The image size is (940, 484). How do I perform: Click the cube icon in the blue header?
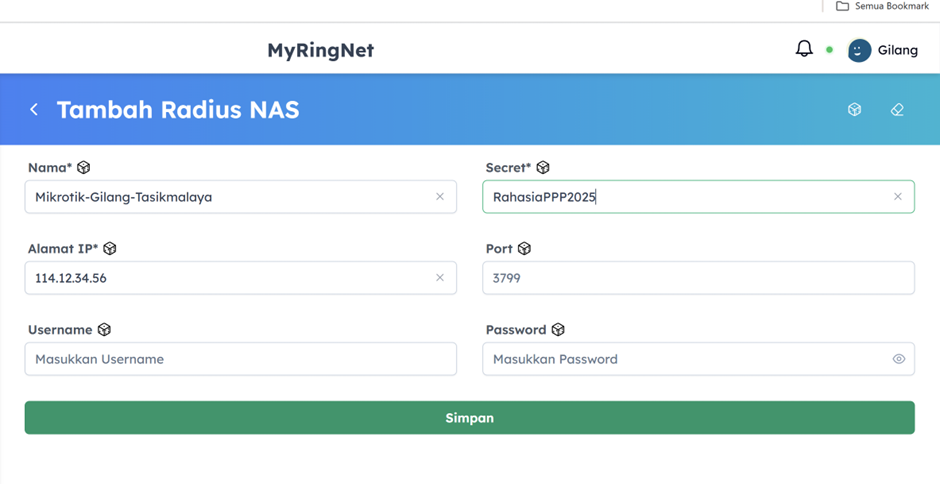pyautogui.click(x=854, y=109)
